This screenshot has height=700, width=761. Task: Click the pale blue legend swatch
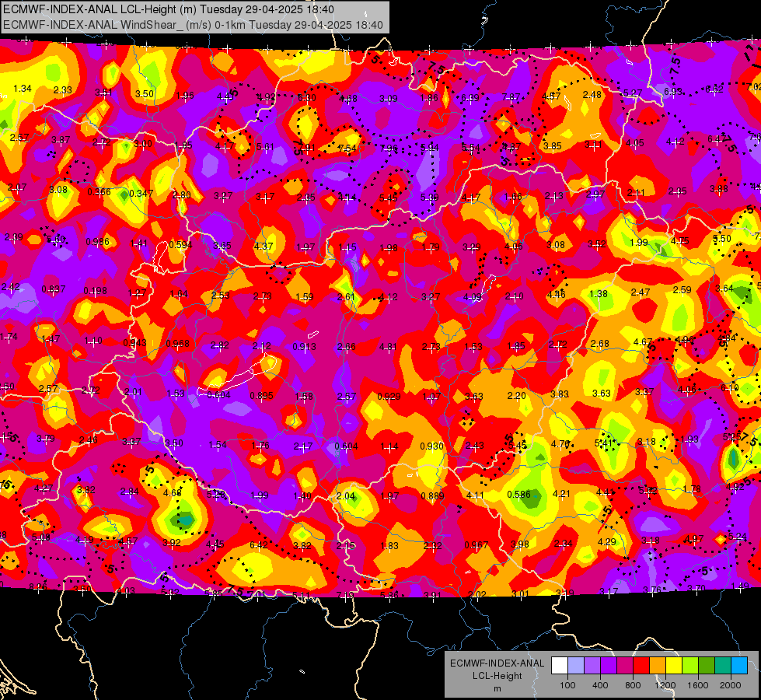576,666
